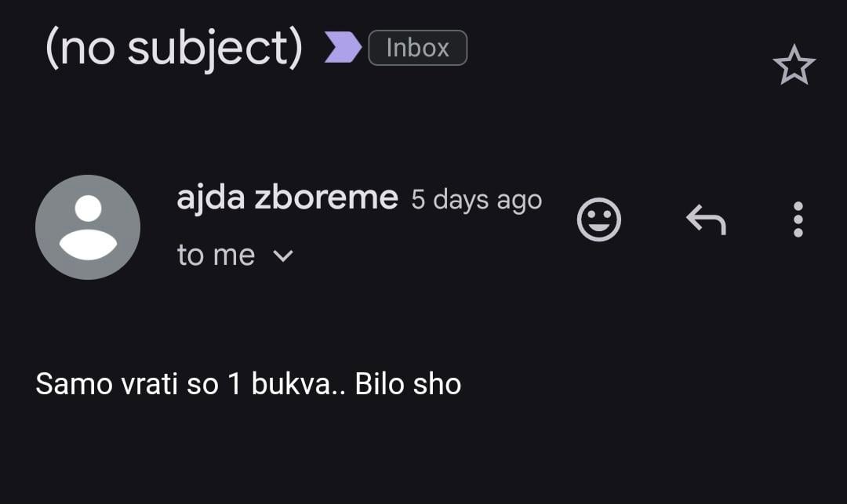Screen dimensions: 847x504
Task: Reply to ajda zboreme's message
Action: point(706,219)
